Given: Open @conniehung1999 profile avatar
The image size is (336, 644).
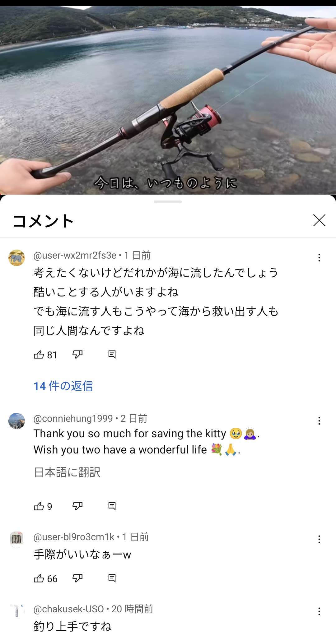Looking at the screenshot, I should [x=16, y=421].
